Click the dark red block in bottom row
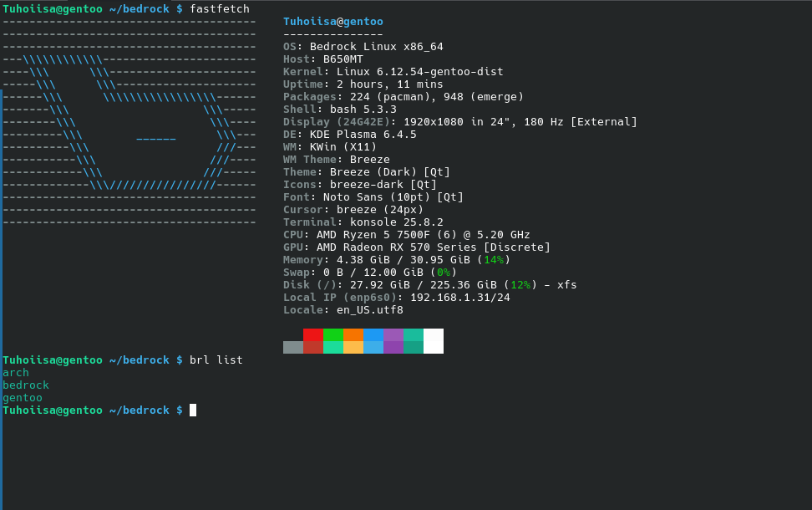Image resolution: width=812 pixels, height=510 pixels. click(313, 347)
